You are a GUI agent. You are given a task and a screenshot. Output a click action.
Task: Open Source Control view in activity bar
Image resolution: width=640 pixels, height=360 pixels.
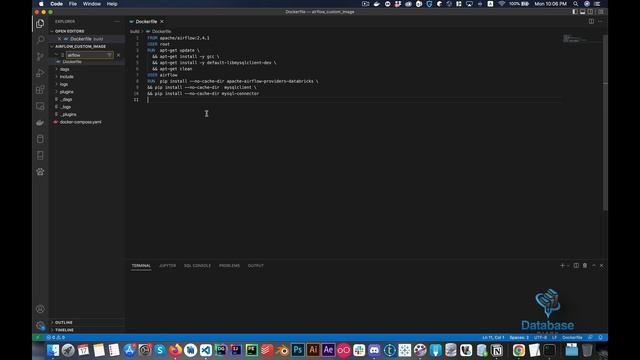(40, 56)
